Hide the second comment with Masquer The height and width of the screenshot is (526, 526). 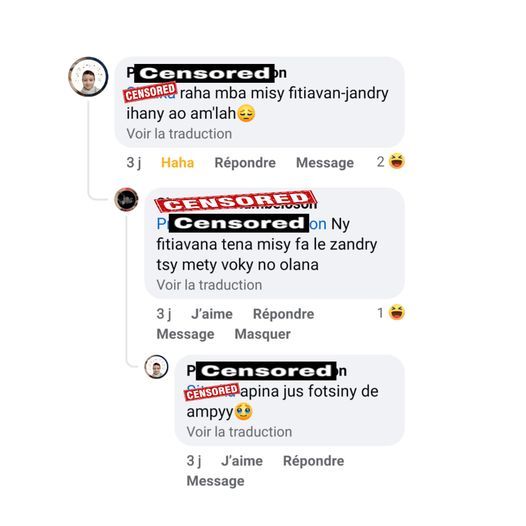pyautogui.click(x=263, y=334)
